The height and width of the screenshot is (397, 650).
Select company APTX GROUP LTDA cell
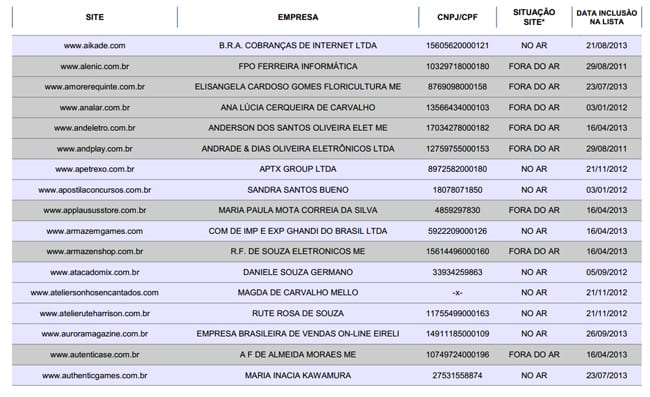[x=298, y=169]
